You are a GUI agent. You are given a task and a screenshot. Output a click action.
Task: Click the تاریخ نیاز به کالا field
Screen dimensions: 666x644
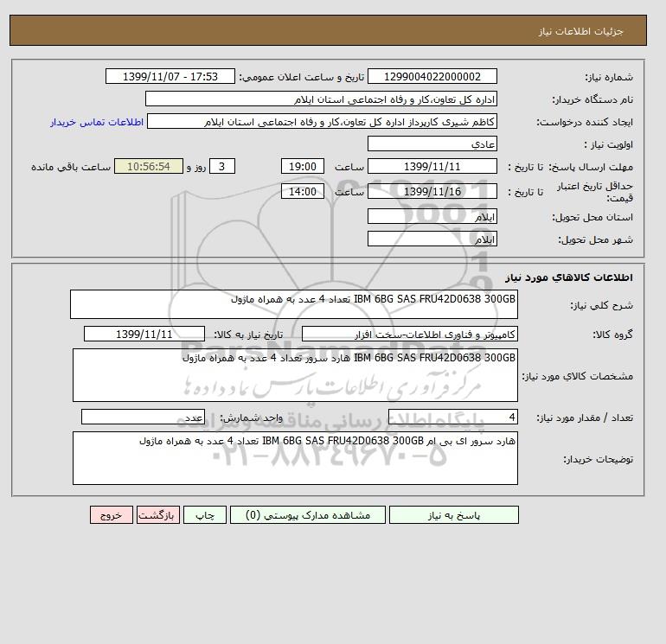coord(144,334)
